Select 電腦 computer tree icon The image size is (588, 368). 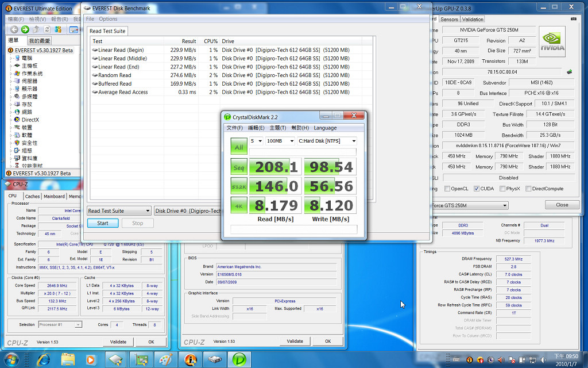(x=17, y=58)
